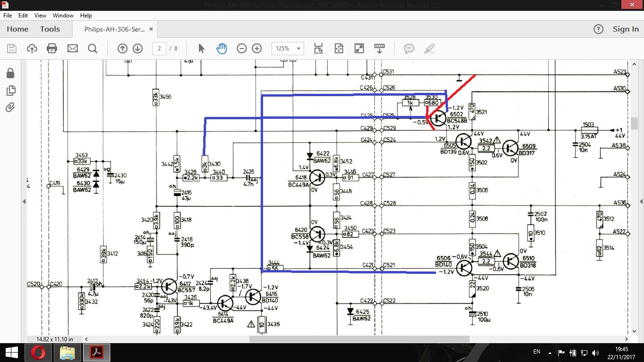Open the View menu
Viewport: 644px width, 362px height.
point(40,16)
